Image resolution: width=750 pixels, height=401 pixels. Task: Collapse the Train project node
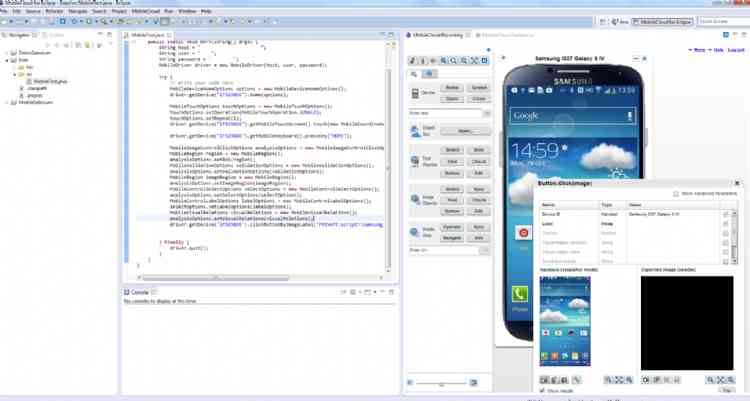pos(8,60)
